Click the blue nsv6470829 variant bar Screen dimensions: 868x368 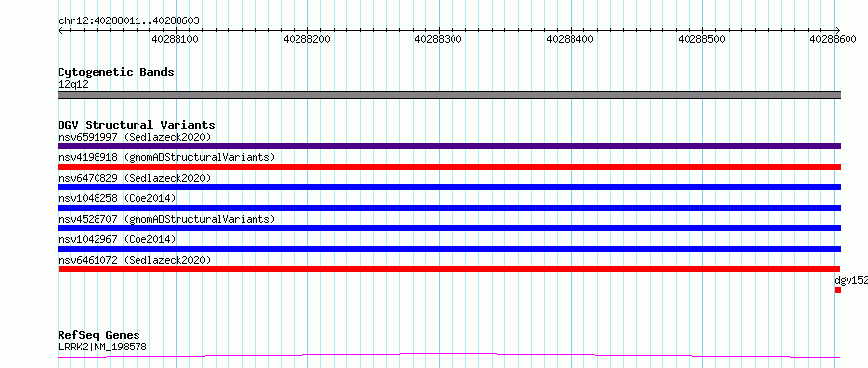tap(449, 187)
